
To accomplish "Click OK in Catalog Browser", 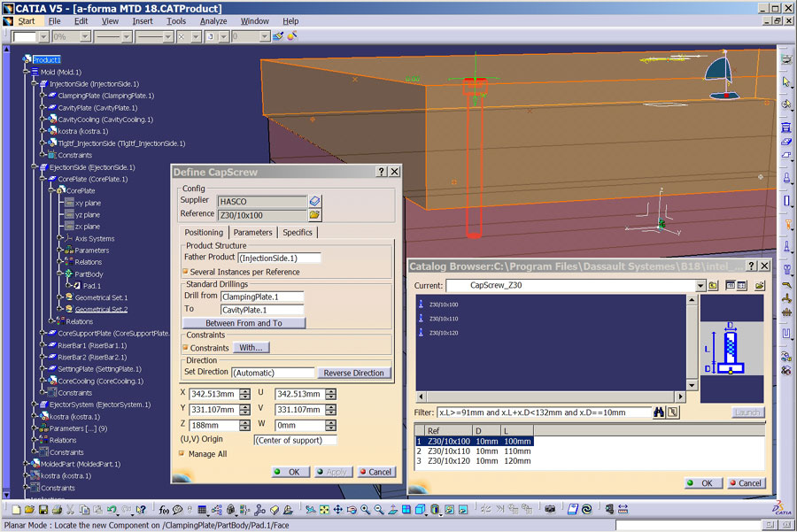I will (703, 482).
